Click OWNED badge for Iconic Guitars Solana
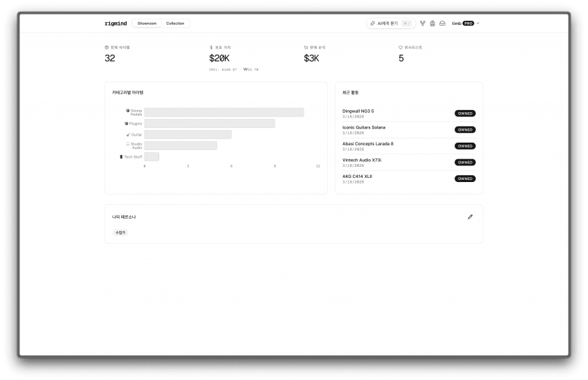This screenshot has height=380, width=588. [x=465, y=129]
